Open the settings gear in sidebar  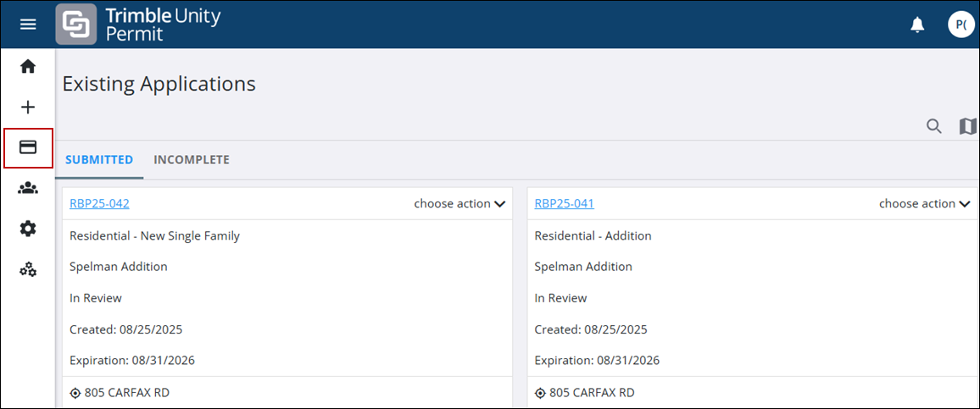[28, 229]
